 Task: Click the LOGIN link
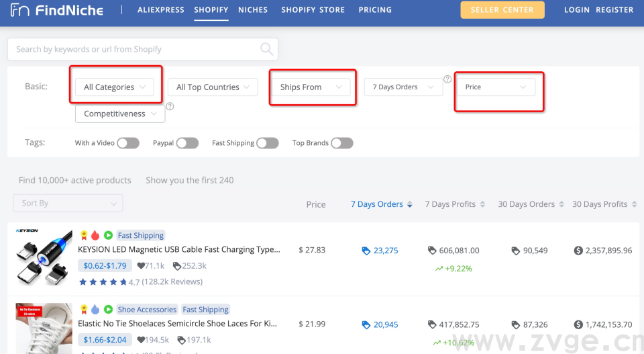pos(576,10)
